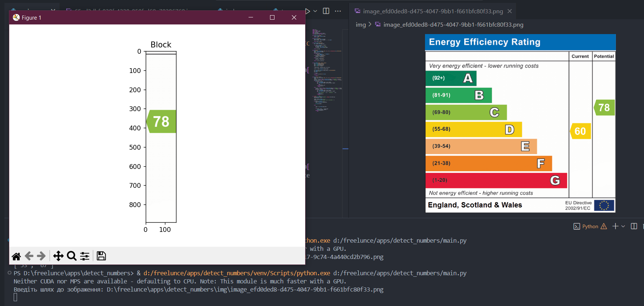Click the green 78 Potential rating arrow
Screen dimensions: 644x306
[604, 107]
